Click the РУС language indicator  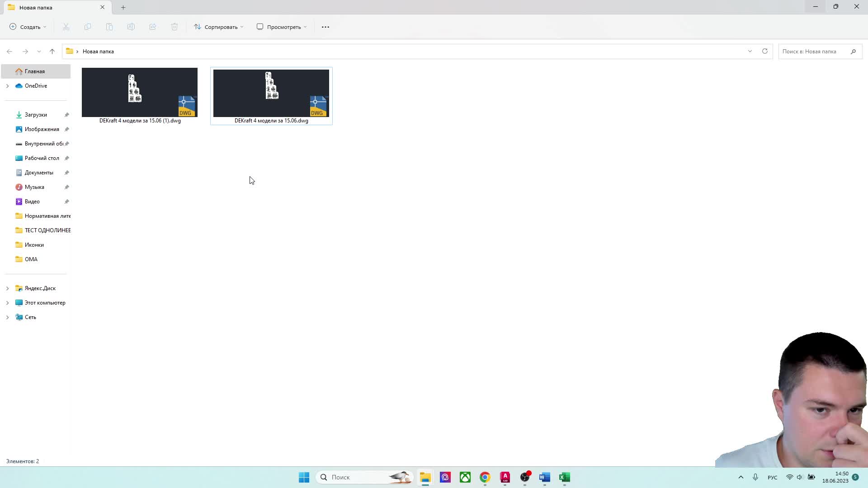coord(772,478)
